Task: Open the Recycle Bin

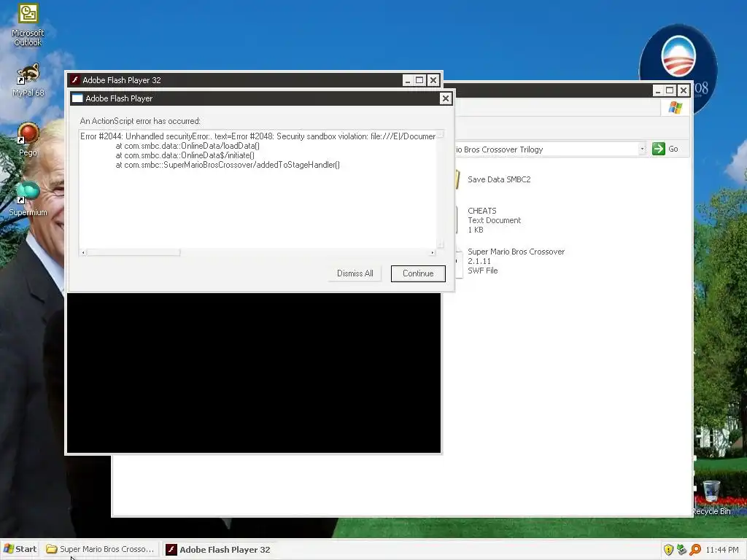Action: [711, 498]
